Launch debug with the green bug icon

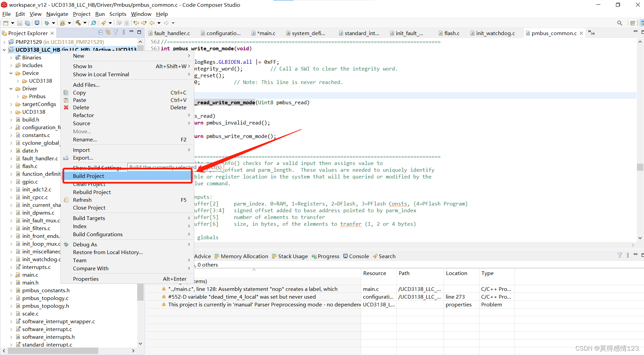pos(47,23)
